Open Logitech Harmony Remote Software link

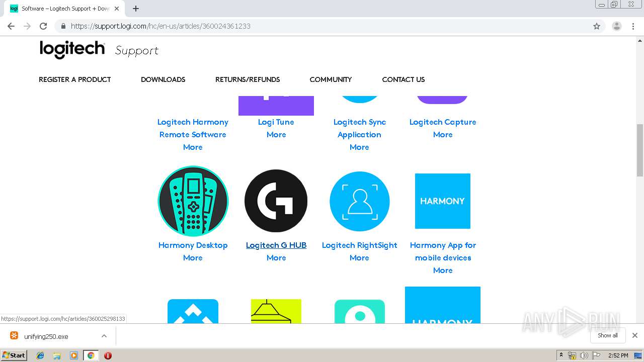193,128
